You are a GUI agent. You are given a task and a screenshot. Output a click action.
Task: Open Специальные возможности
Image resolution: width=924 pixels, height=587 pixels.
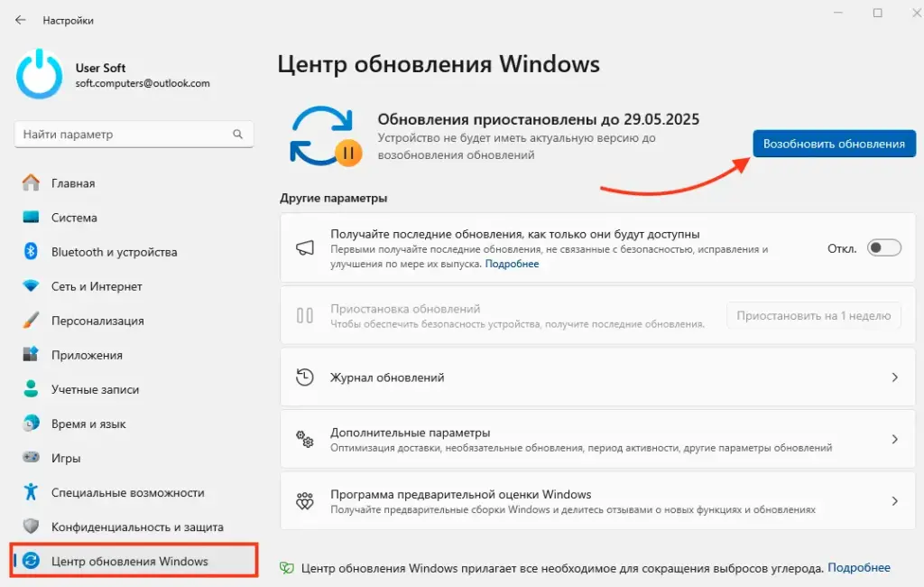(x=134, y=491)
